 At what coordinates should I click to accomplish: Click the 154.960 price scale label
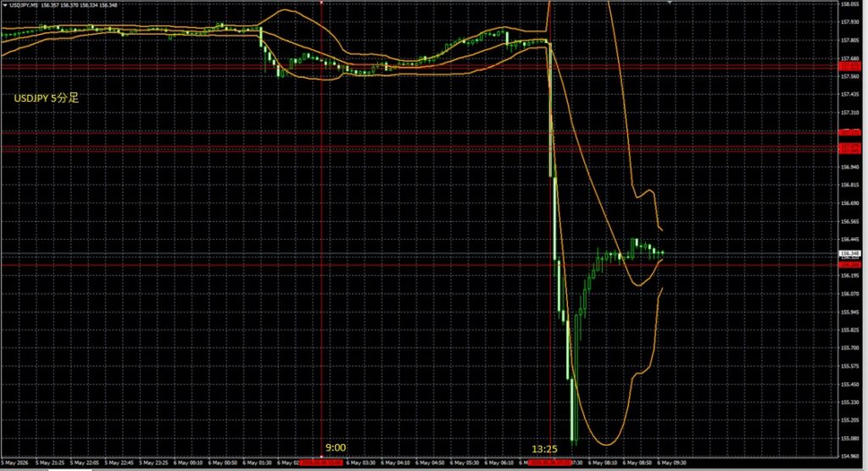pos(849,457)
